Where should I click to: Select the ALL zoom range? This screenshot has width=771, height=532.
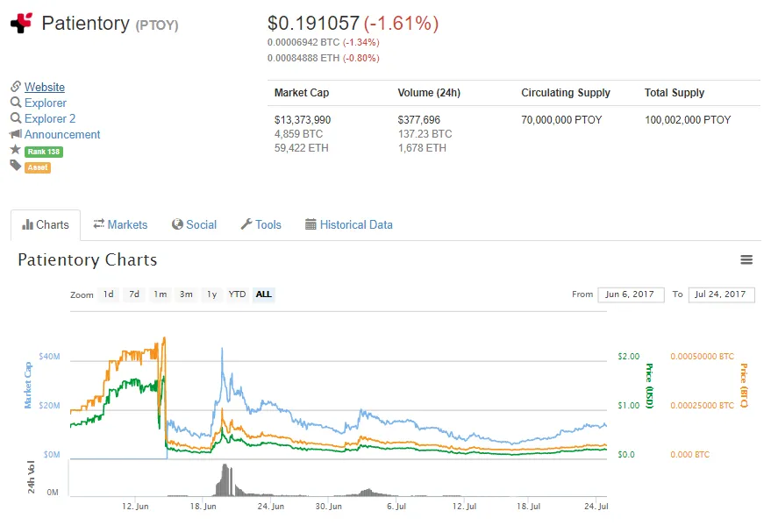coord(263,294)
